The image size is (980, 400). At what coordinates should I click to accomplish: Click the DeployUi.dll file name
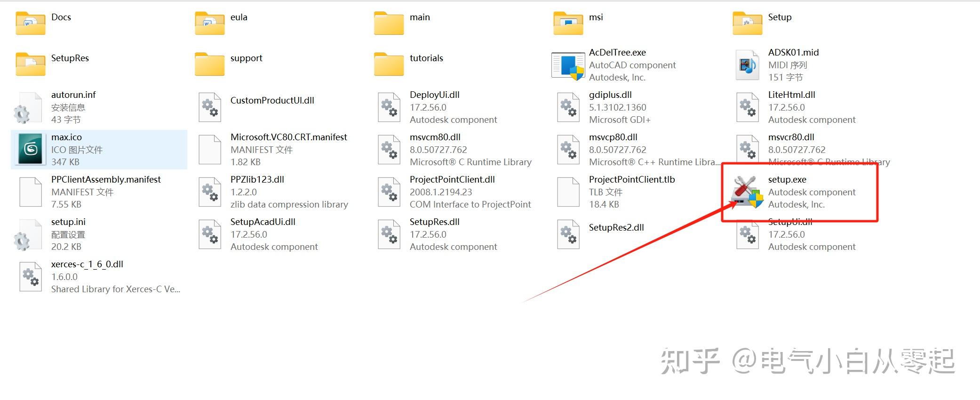point(434,95)
